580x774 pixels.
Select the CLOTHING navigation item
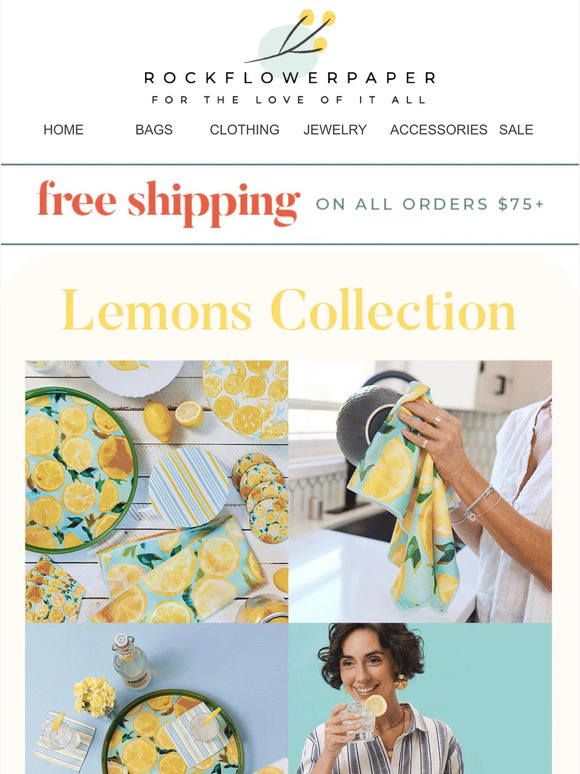coord(244,130)
